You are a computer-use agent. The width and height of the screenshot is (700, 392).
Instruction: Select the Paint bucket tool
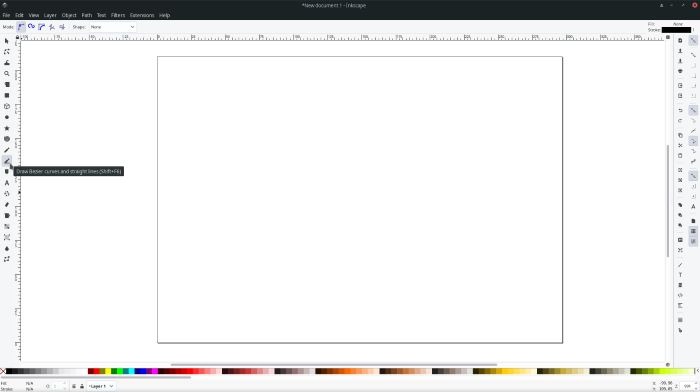pos(7,216)
